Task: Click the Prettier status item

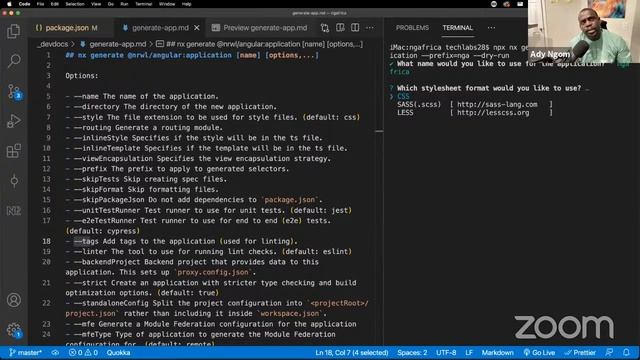Action: coord(580,353)
